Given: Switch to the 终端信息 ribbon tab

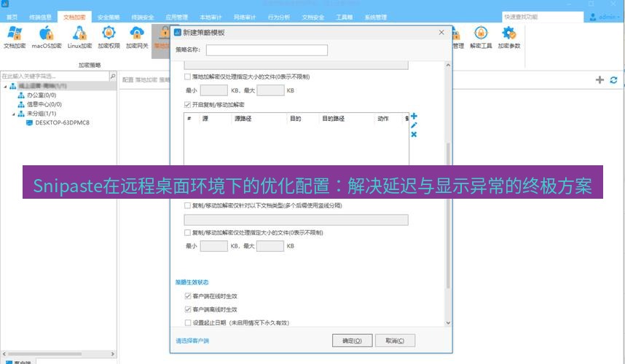Looking at the screenshot, I should click(40, 17).
